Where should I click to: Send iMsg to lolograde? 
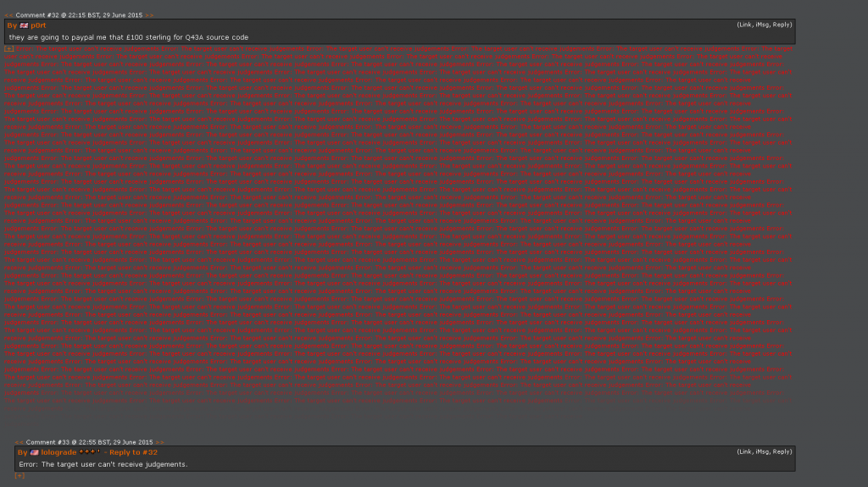(763, 451)
